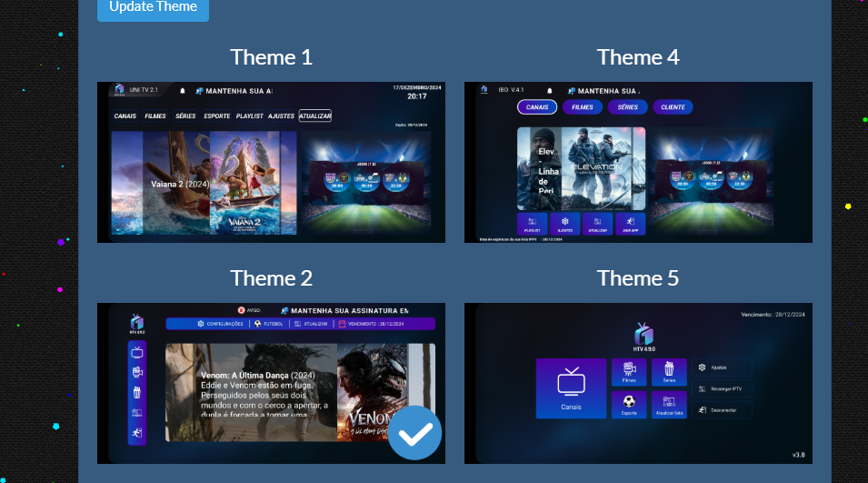Click HTV 4.9.0 logo in Theme 5
This screenshot has height=483, width=868.
click(644, 337)
